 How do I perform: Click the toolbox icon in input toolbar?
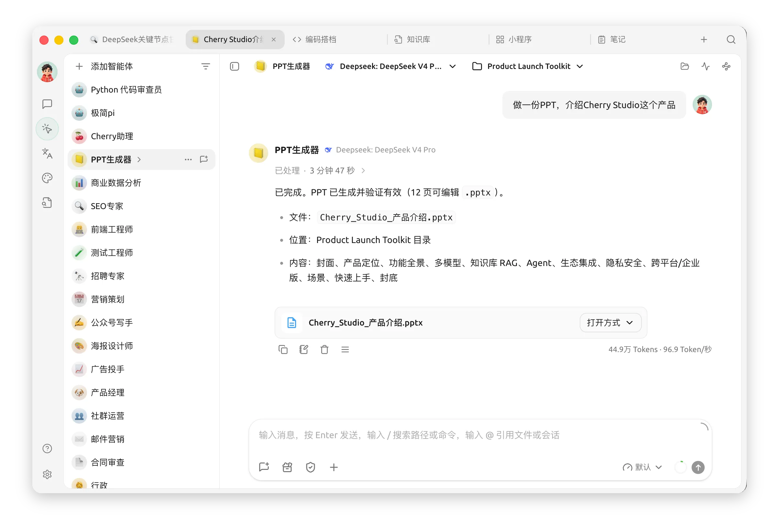[287, 467]
